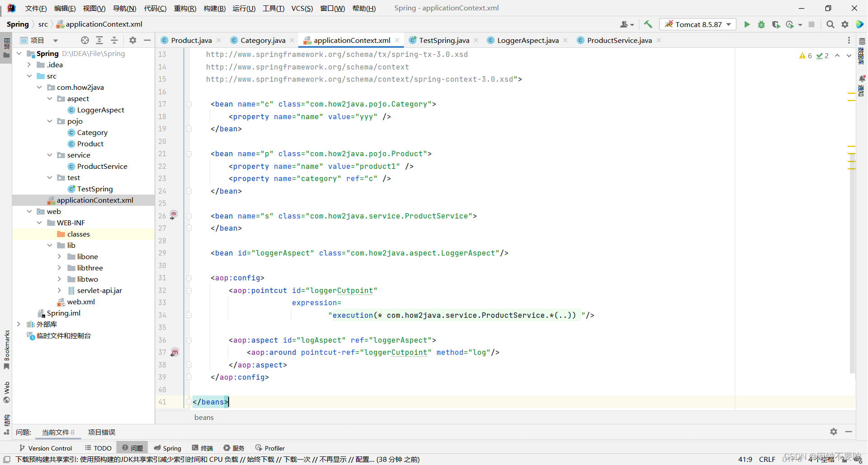Click the 41:9 line position widget
Image resolution: width=868 pixels, height=465 pixels.
coord(745,459)
